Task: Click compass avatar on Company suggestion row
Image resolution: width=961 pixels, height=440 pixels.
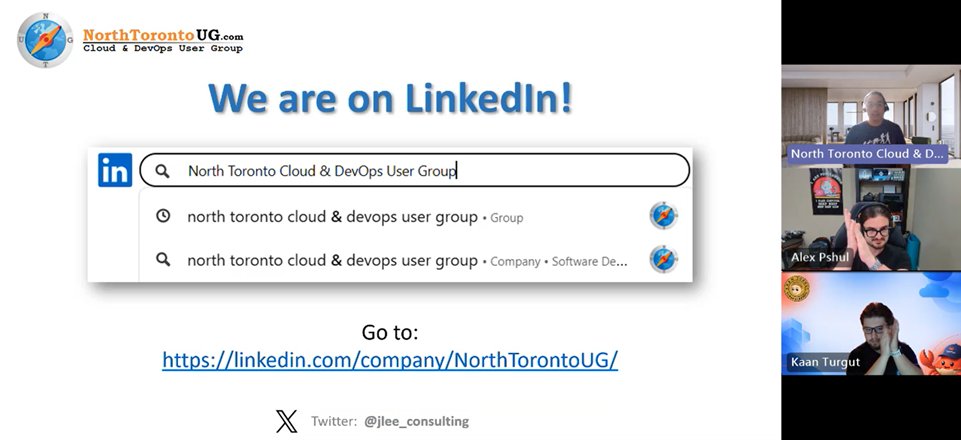Action: point(664,259)
